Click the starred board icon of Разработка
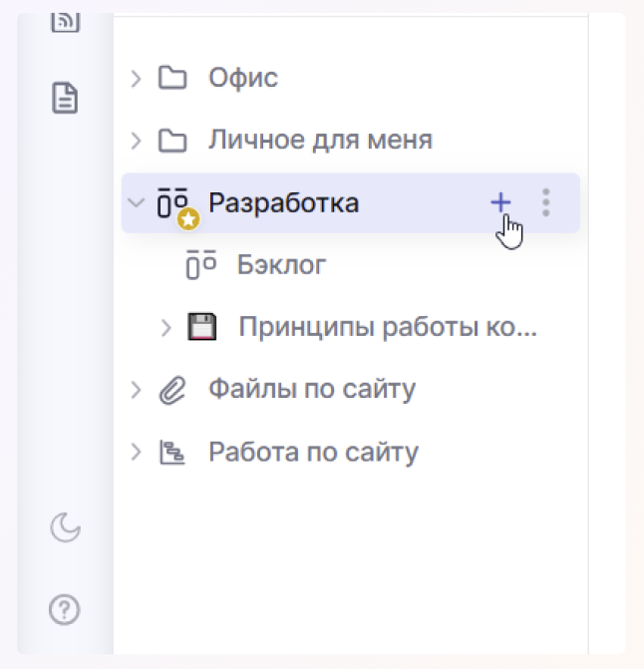644x669 pixels. (174, 204)
